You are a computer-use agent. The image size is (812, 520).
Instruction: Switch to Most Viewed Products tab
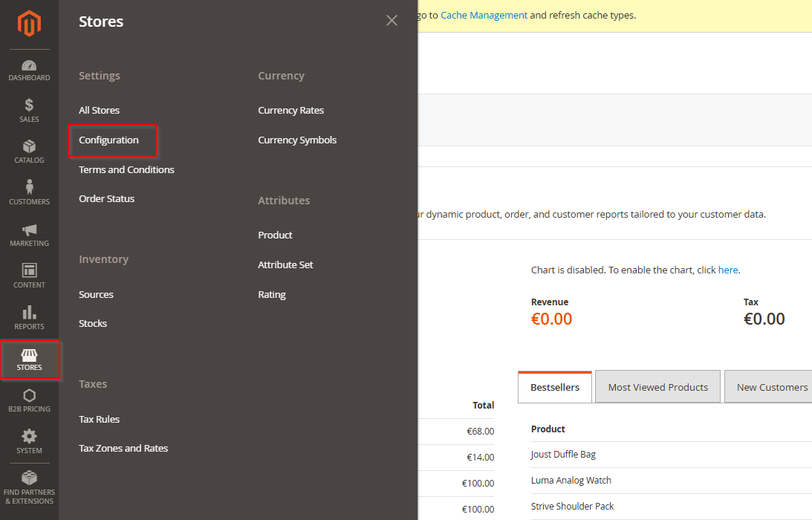(x=657, y=387)
